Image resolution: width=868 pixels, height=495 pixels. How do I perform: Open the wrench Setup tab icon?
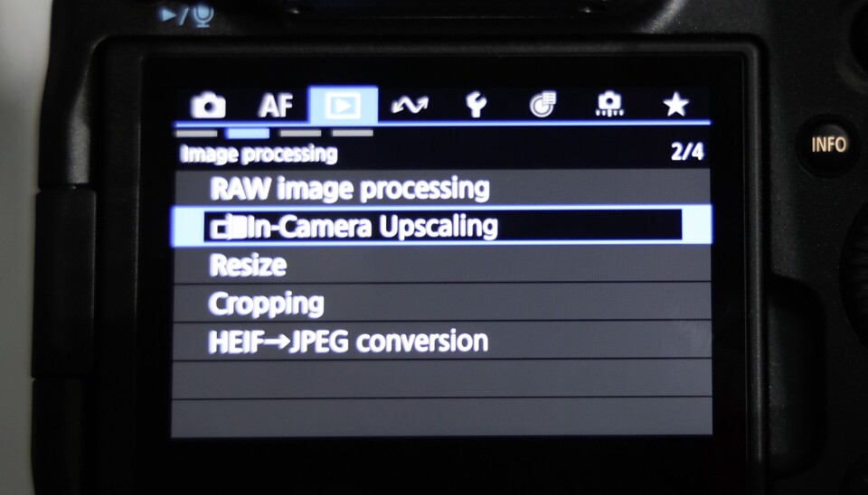coord(476,105)
